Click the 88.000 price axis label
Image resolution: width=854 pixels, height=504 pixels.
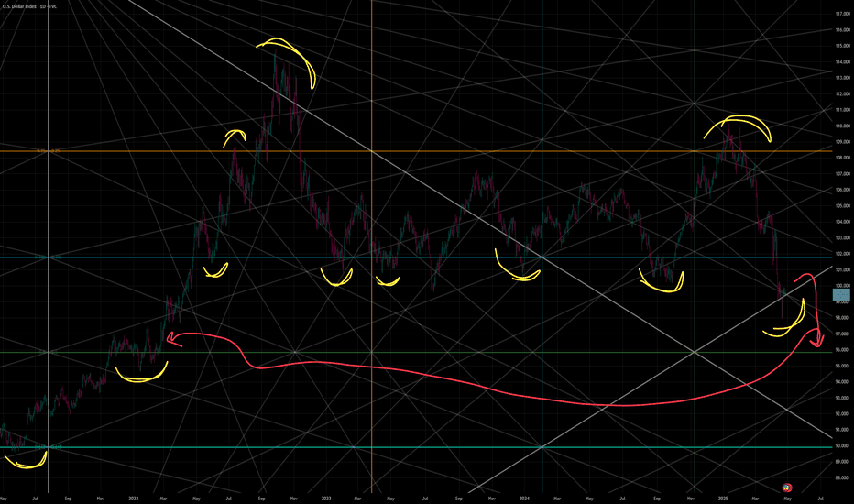coord(843,477)
